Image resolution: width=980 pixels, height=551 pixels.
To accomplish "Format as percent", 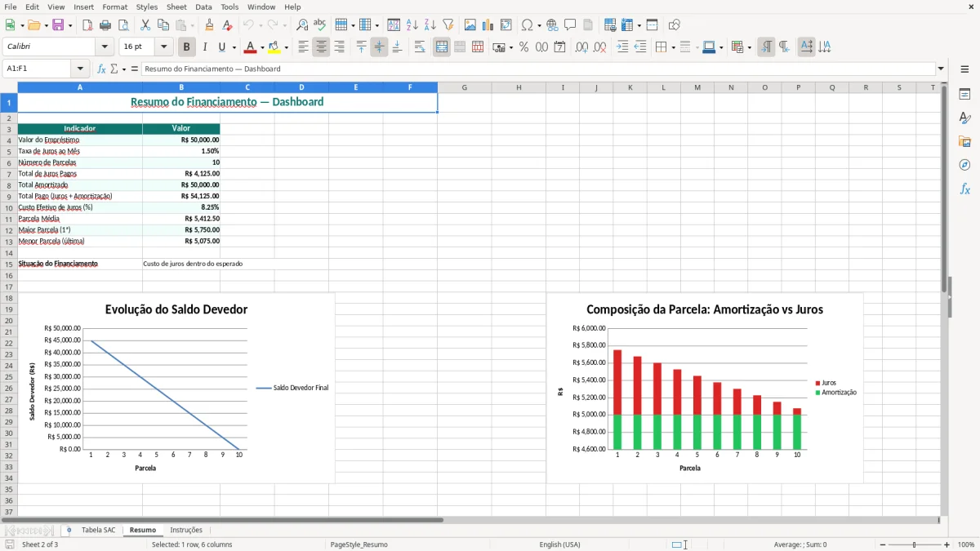I will pyautogui.click(x=523, y=47).
